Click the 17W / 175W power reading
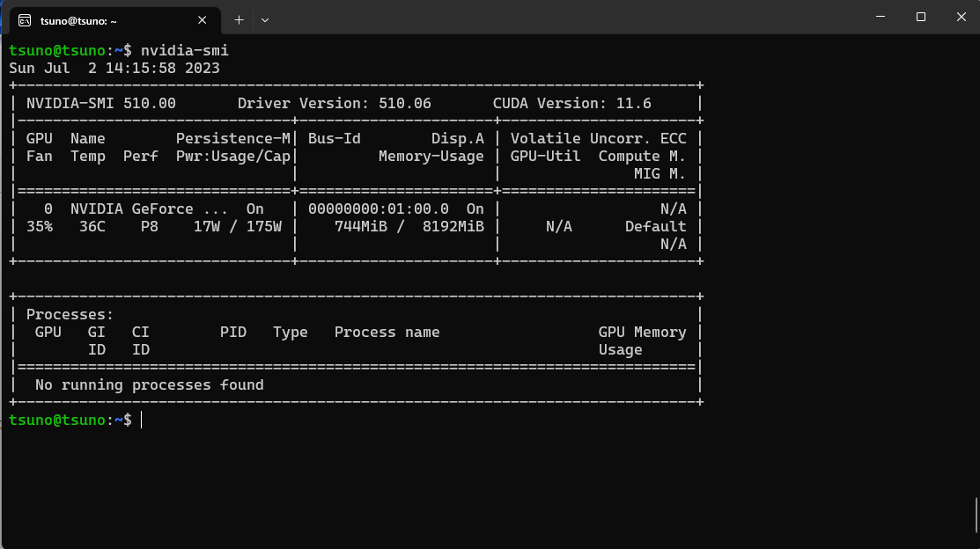Viewport: 980px width, 549px height. click(238, 226)
